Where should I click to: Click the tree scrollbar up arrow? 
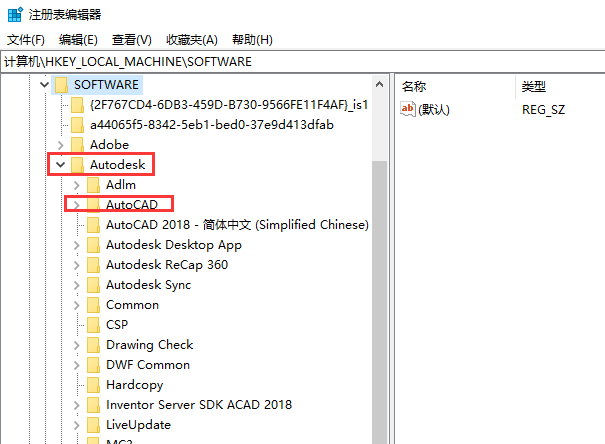click(x=380, y=84)
